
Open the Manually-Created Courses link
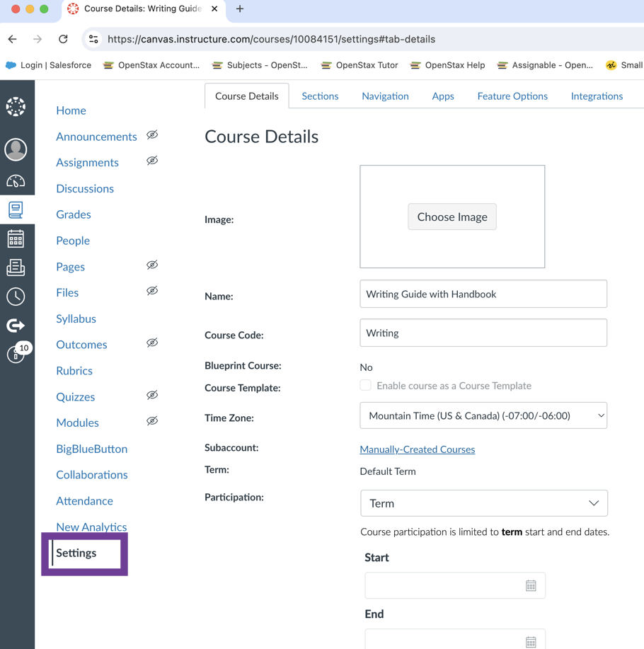(417, 449)
